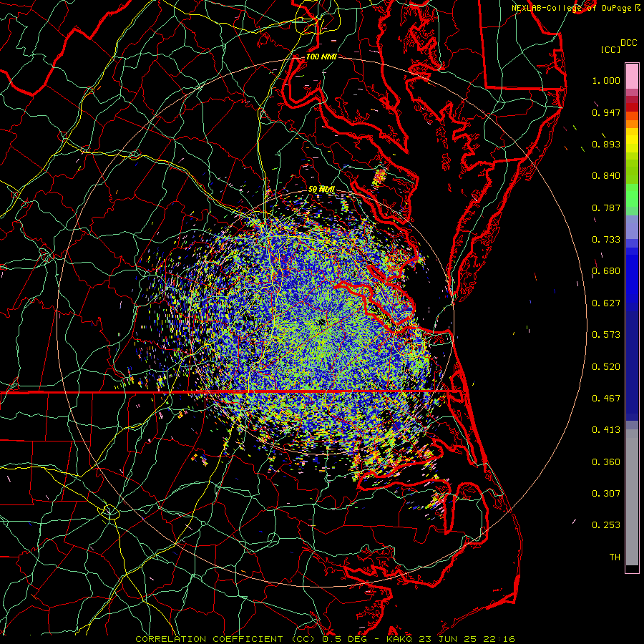Pick the periwinkle segment near 0.733
Viewport: 644px width, 644px height.
click(632, 227)
